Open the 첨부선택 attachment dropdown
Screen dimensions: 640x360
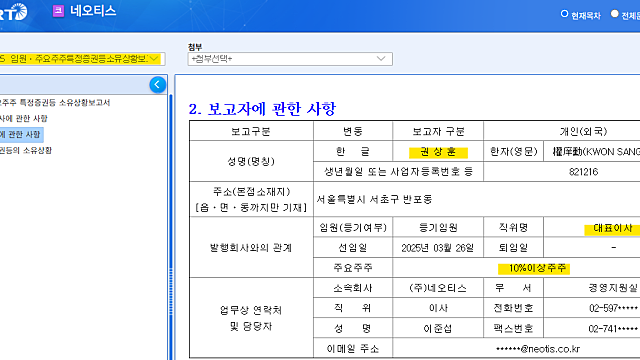click(x=290, y=59)
